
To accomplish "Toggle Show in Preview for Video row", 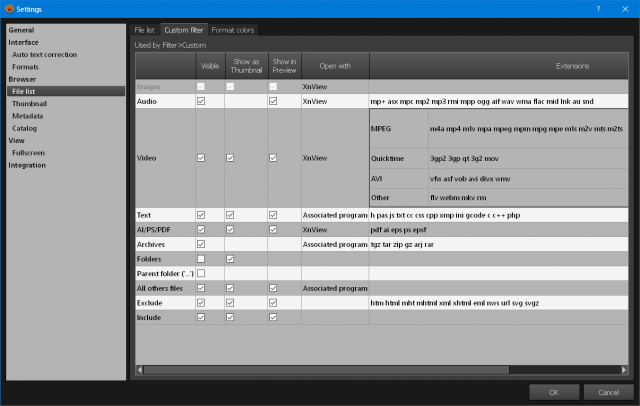I will pos(273,158).
